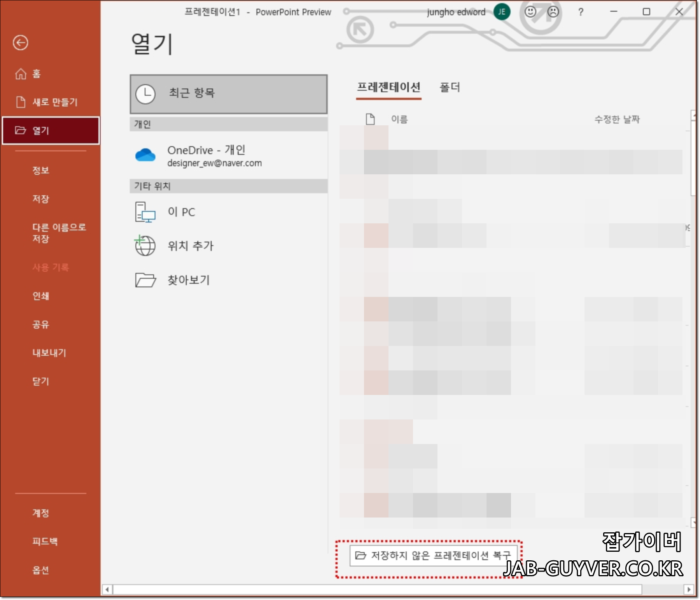This screenshot has width=700, height=600.
Task: Maximize the PowerPoint window
Action: (646, 12)
